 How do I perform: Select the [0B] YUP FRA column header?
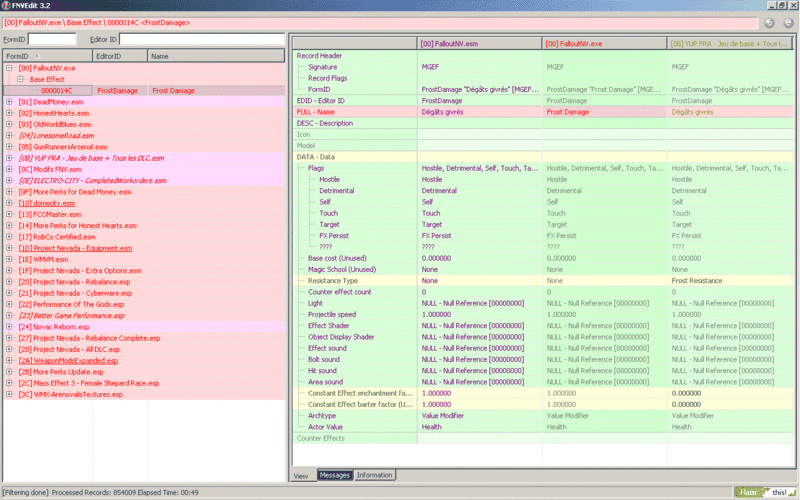point(730,44)
